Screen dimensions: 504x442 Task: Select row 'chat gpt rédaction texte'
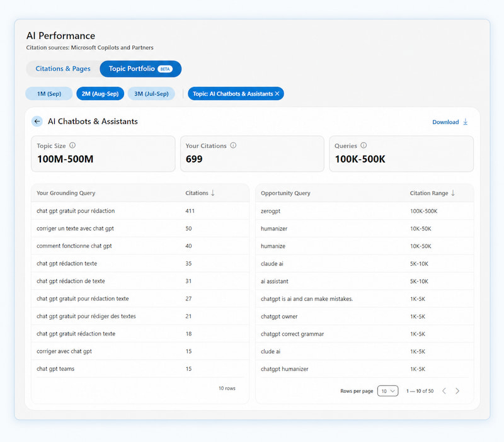click(x=140, y=263)
